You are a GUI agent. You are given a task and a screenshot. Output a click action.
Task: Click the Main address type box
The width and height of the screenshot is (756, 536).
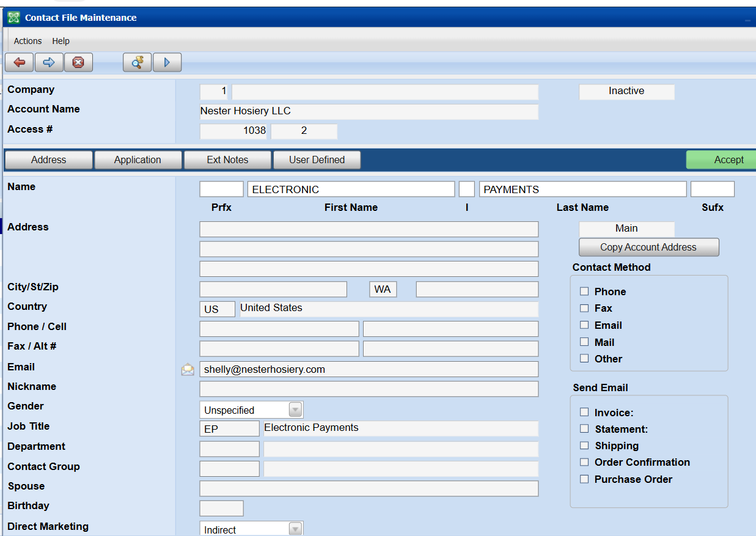(x=627, y=229)
